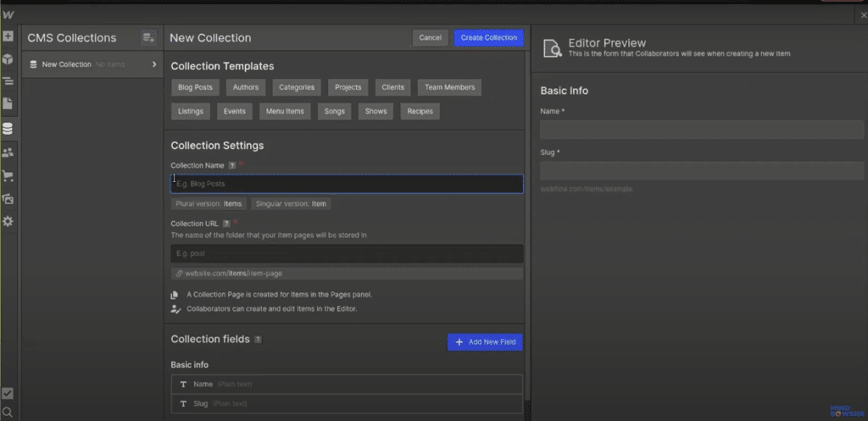Open the Pages panel icon

click(x=8, y=103)
